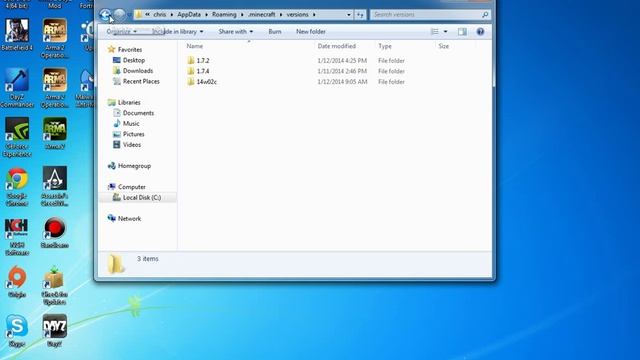Select 'Roaming' in the address breadcrumb
Screen dimensions: 640x360
click(224, 14)
